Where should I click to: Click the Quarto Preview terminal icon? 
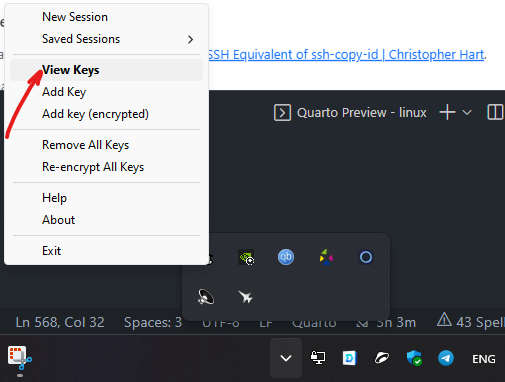pyautogui.click(x=282, y=112)
